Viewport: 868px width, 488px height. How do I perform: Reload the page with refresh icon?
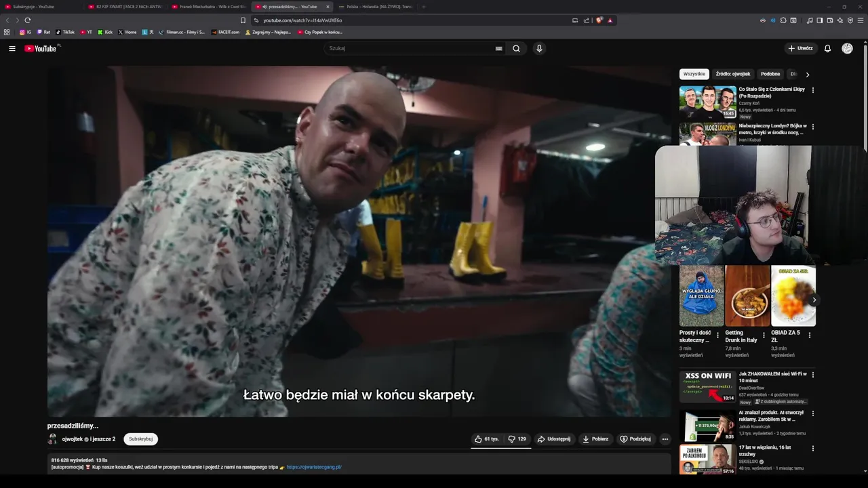coord(28,20)
